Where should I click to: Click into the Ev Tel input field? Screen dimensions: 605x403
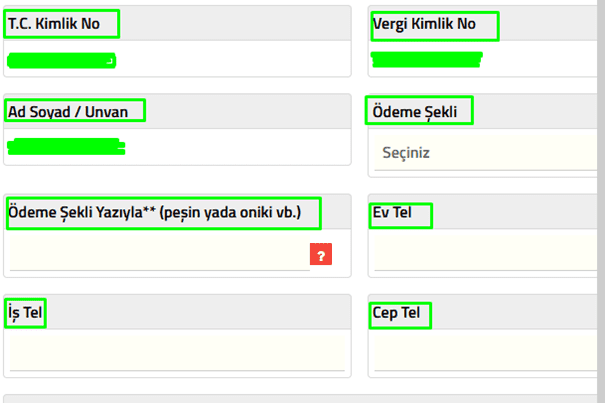pyautogui.click(x=487, y=255)
